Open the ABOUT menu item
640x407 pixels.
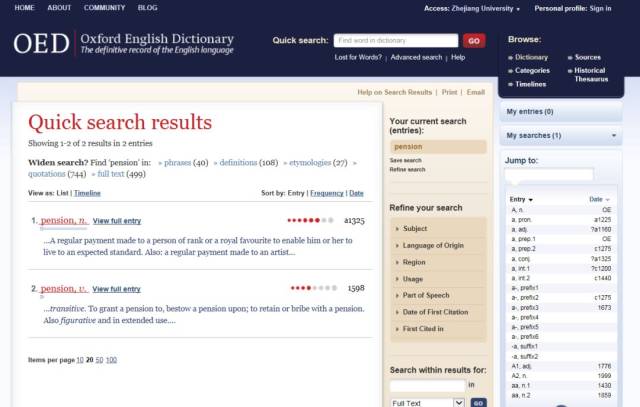[59, 8]
